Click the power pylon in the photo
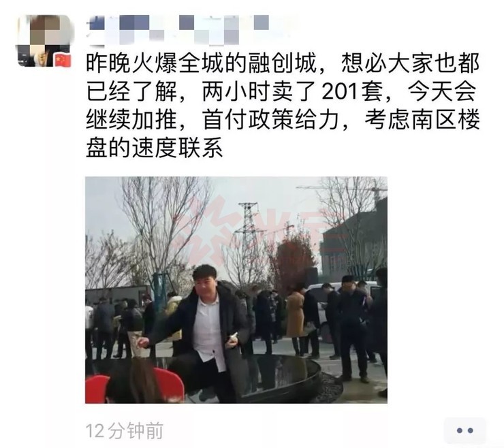Image resolution: width=504 pixels, height=448 pixels. tap(247, 225)
